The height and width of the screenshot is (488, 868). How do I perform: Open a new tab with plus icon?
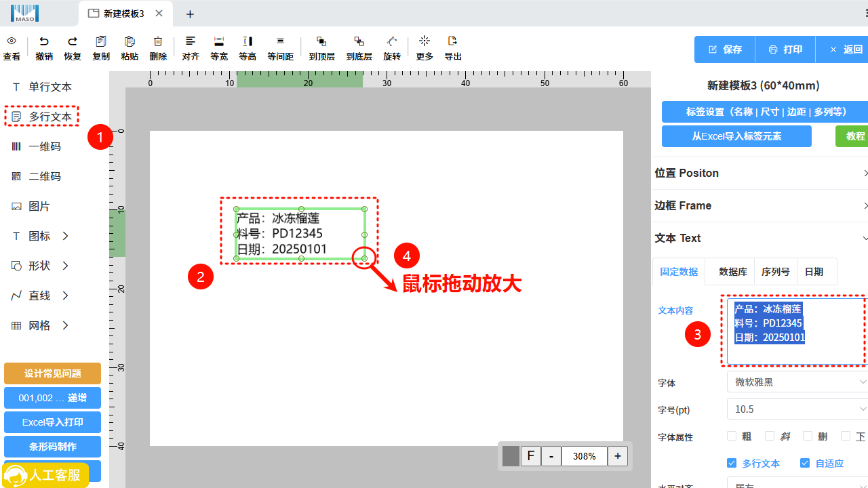[x=190, y=14]
